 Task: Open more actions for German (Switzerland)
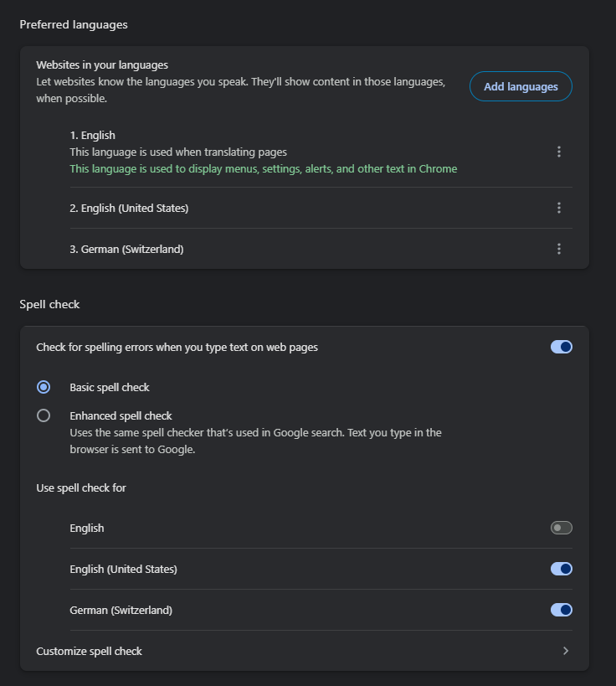[559, 249]
